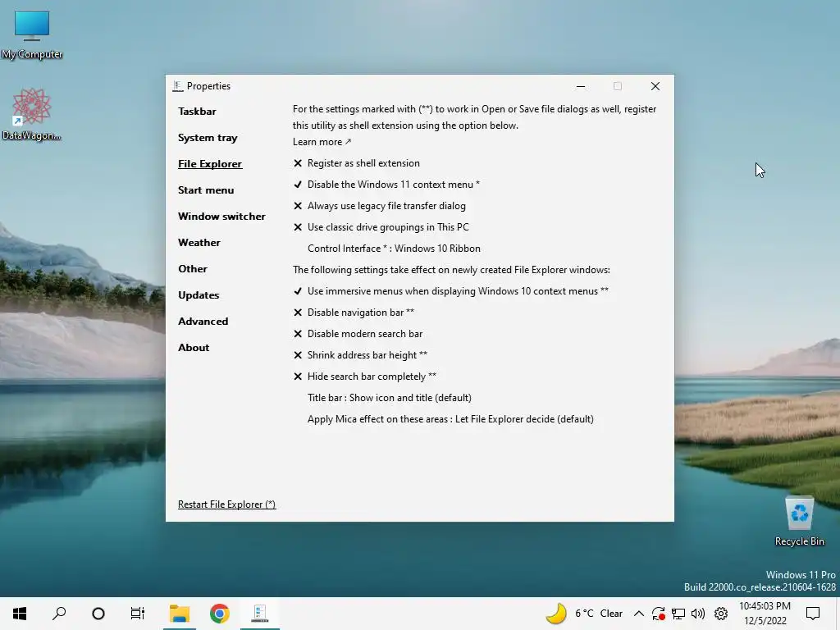Viewport: 840px width, 630px height.
Task: Switch to the Taskbar section
Action: [197, 112]
